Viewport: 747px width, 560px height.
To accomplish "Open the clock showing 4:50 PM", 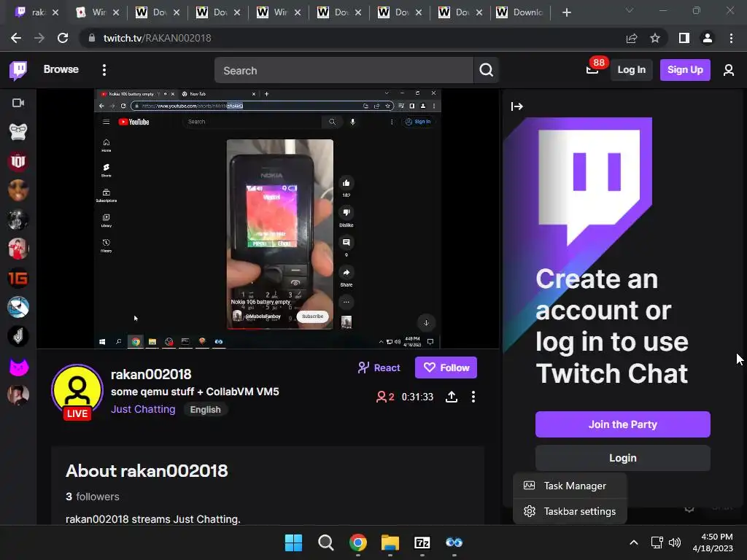I will tap(713, 542).
